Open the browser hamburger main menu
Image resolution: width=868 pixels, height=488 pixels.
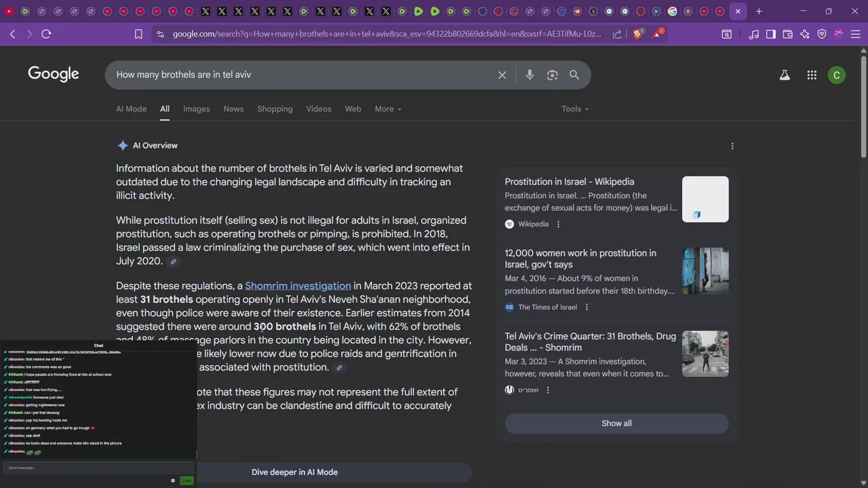click(855, 34)
